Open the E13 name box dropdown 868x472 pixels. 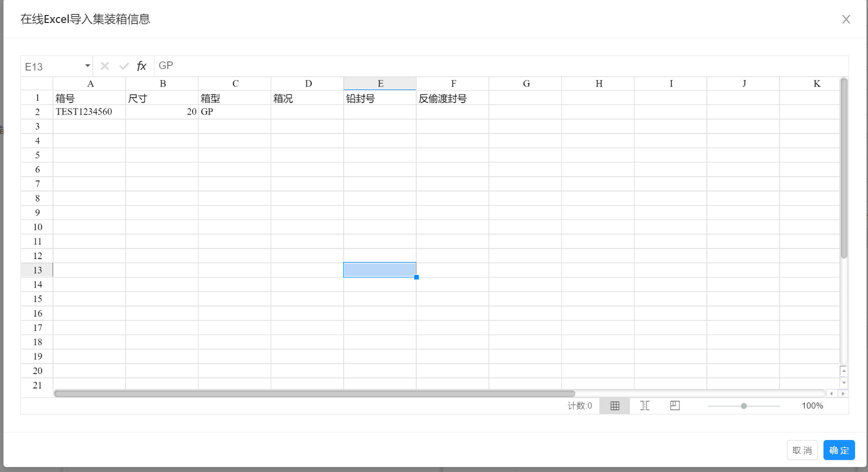click(88, 66)
